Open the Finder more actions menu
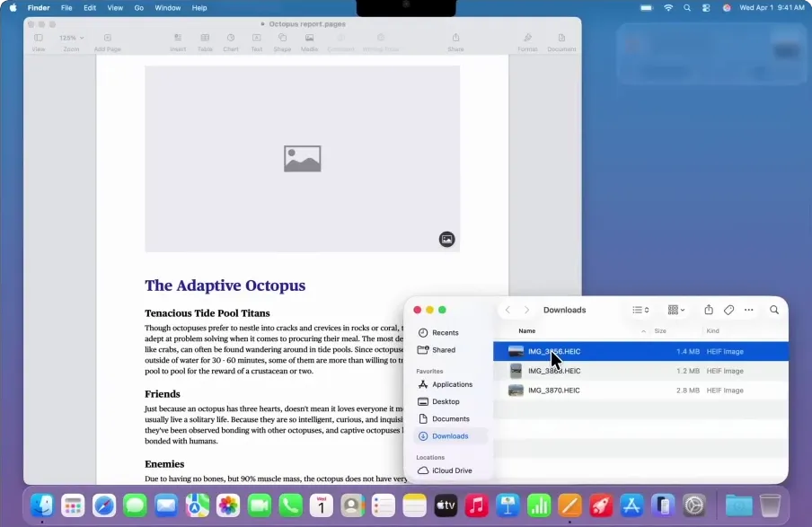This screenshot has height=527, width=812. (749, 310)
